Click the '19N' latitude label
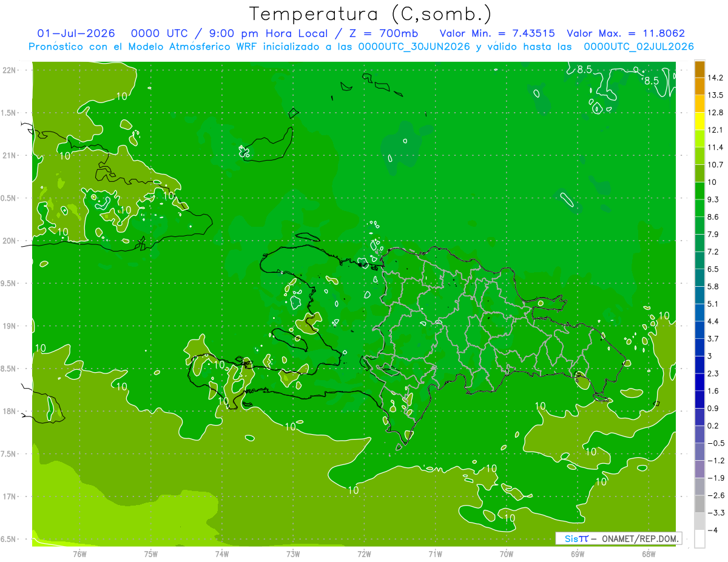728x562 pixels. point(9,326)
